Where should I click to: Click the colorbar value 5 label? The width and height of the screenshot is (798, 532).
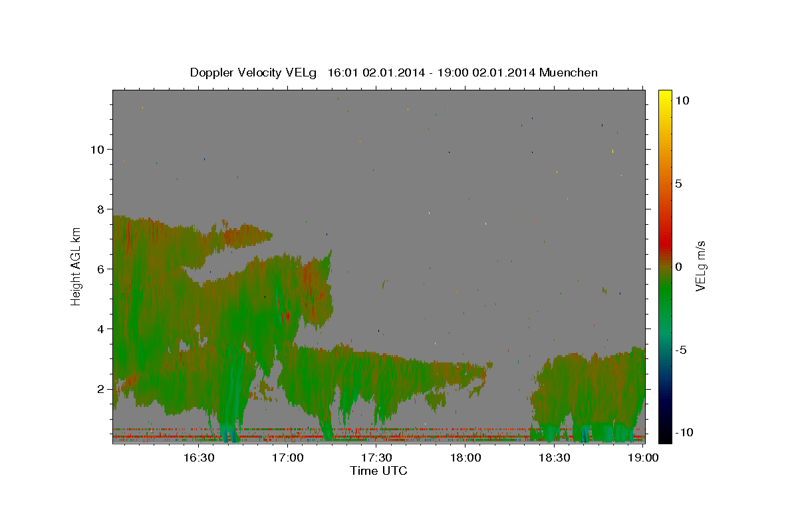[x=678, y=184]
